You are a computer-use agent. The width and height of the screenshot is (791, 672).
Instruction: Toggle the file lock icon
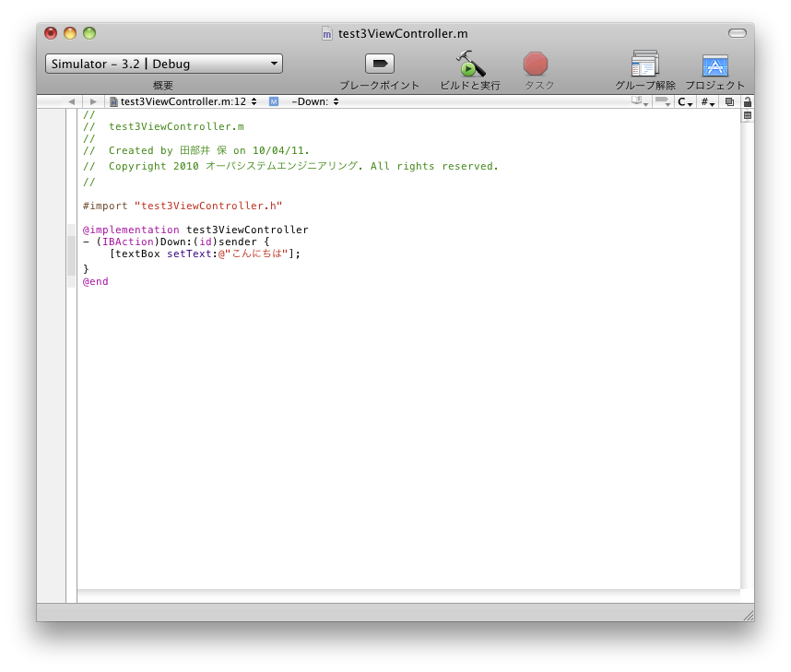click(747, 101)
